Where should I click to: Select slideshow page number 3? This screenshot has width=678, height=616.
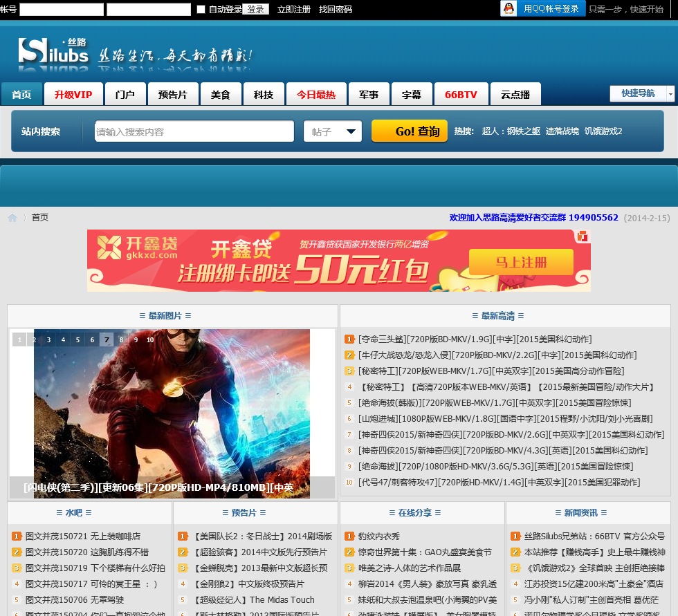point(48,339)
